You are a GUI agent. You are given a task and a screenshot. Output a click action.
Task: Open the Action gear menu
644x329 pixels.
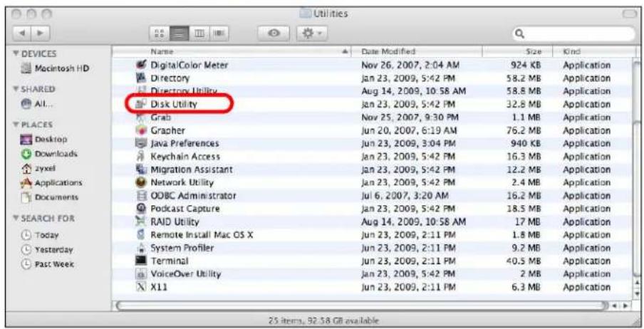click(x=312, y=33)
